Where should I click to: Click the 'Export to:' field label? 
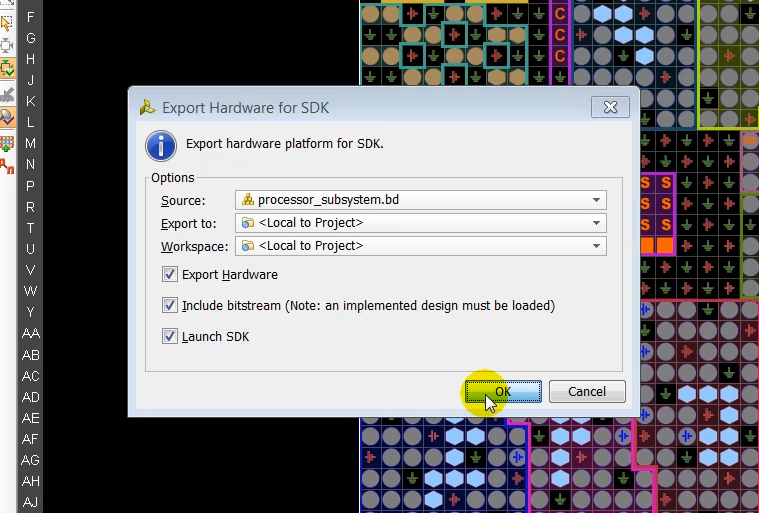pos(188,224)
